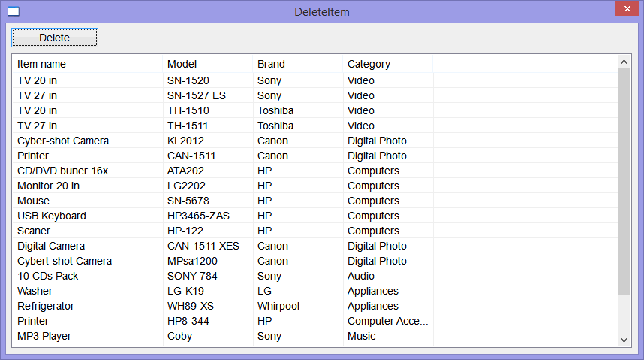
Task: Select model HP8-344 cell
Action: 188,321
